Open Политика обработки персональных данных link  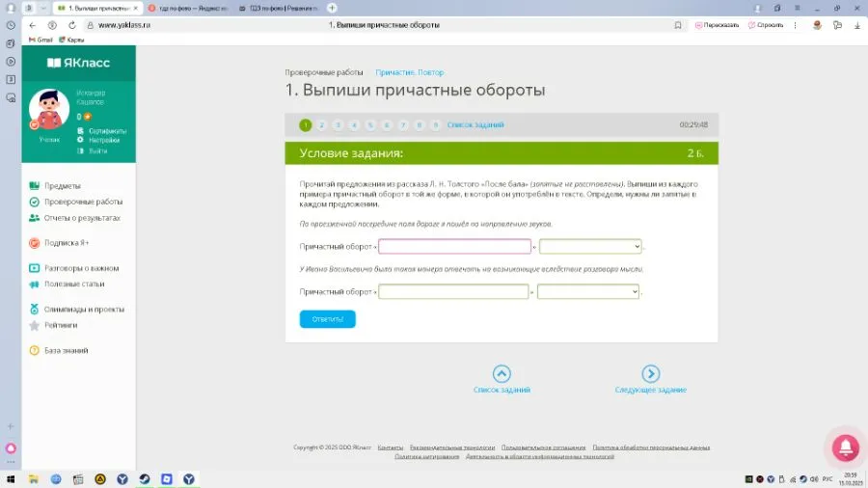pyautogui.click(x=651, y=447)
